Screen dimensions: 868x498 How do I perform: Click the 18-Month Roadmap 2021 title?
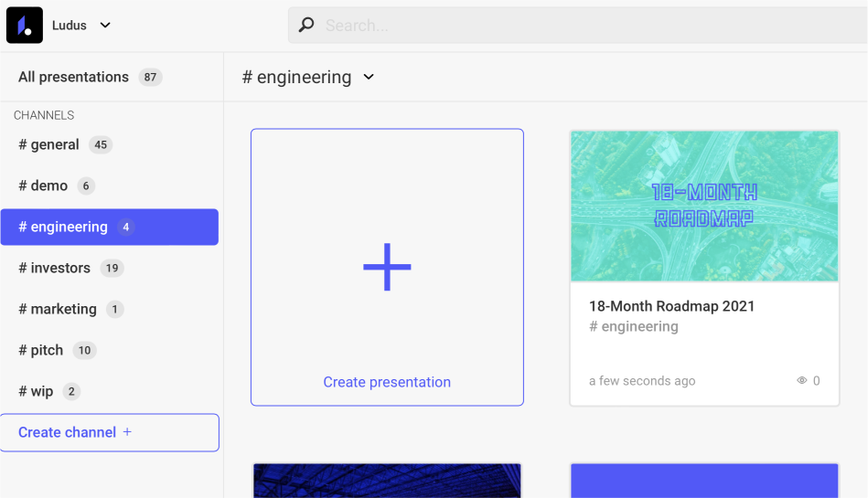(x=671, y=306)
